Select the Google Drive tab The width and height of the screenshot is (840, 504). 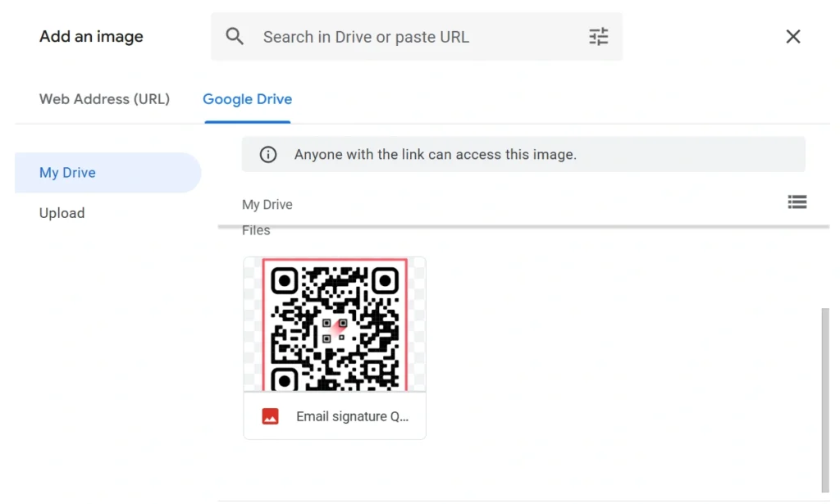pyautogui.click(x=247, y=98)
